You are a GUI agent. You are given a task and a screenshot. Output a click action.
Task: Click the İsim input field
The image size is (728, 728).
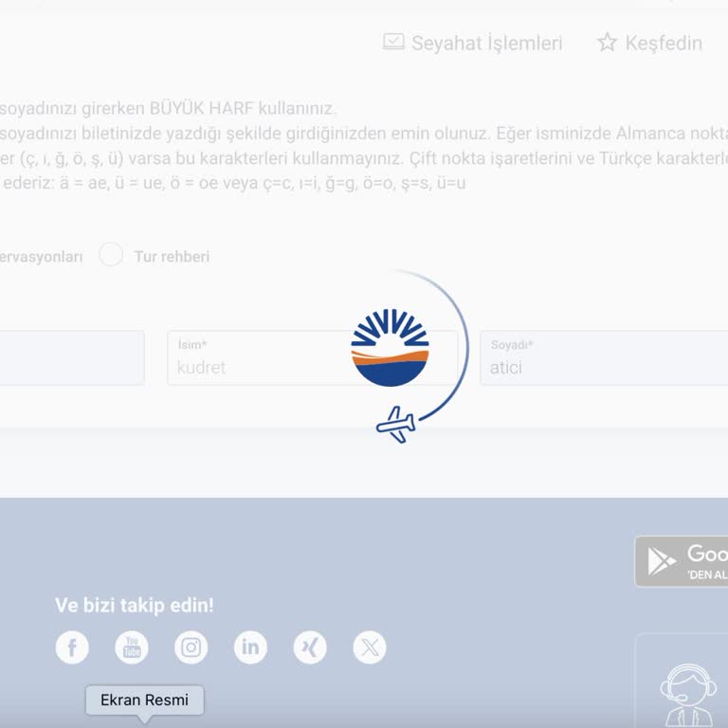[x=312, y=358]
